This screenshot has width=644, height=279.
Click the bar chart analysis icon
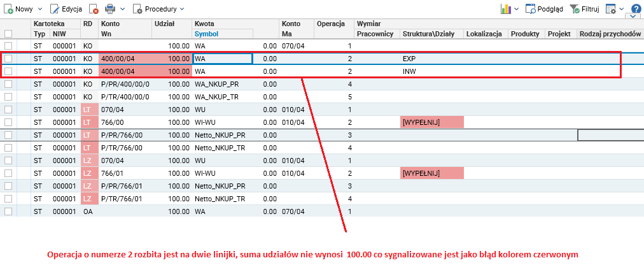tap(505, 9)
